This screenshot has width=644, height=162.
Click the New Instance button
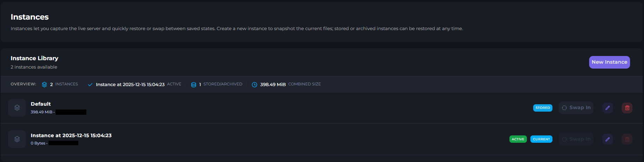(x=609, y=62)
